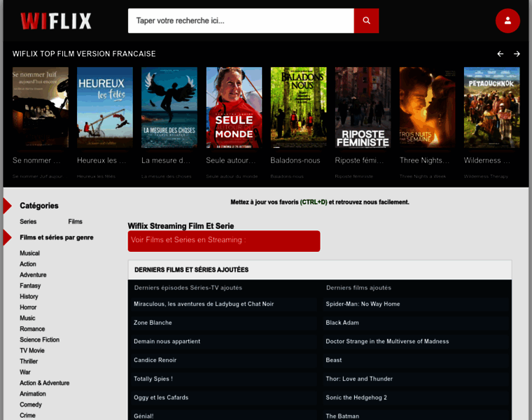Open the Science Fiction genre
This screenshot has height=420, width=532.
40,339
